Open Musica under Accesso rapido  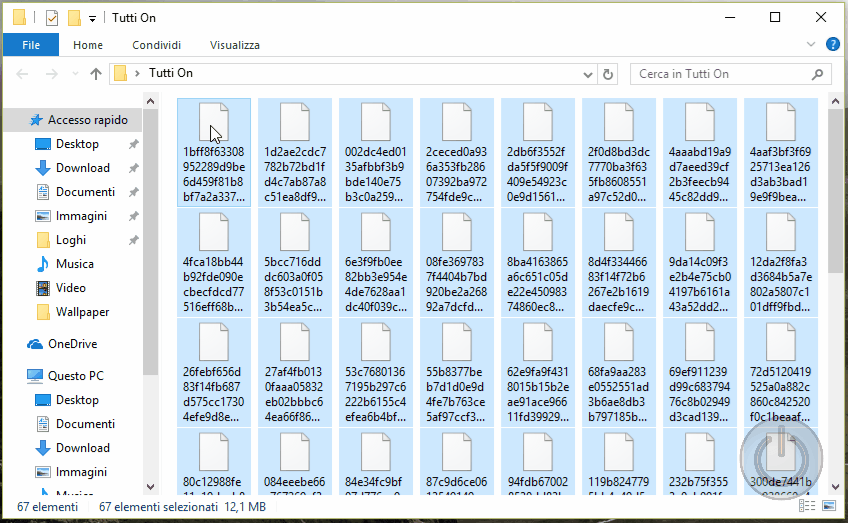74,264
